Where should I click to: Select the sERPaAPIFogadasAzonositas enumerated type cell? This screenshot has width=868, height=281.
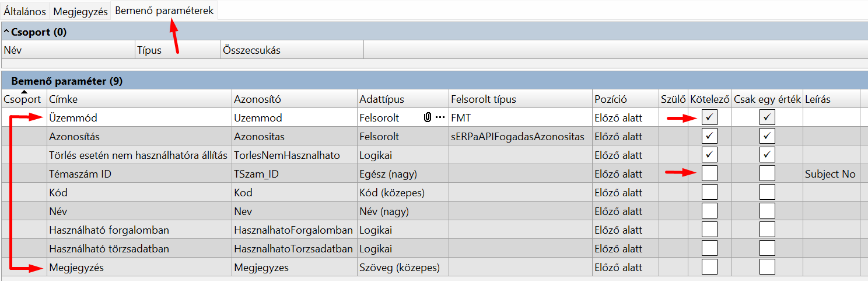coord(517,136)
